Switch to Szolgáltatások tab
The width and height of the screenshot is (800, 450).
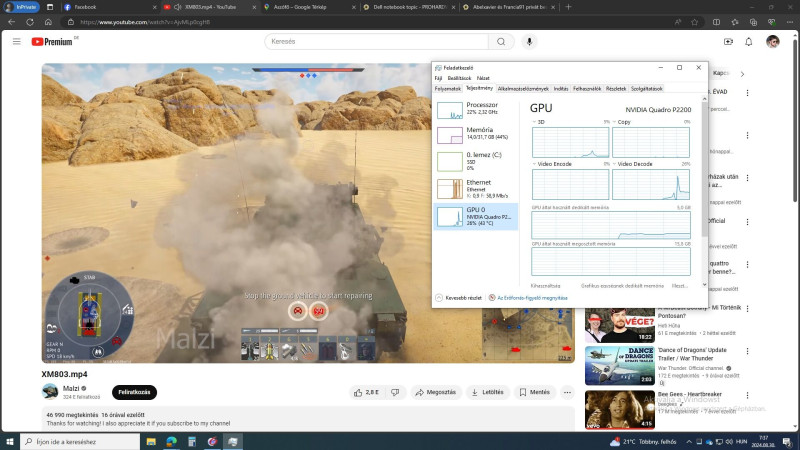[646, 89]
